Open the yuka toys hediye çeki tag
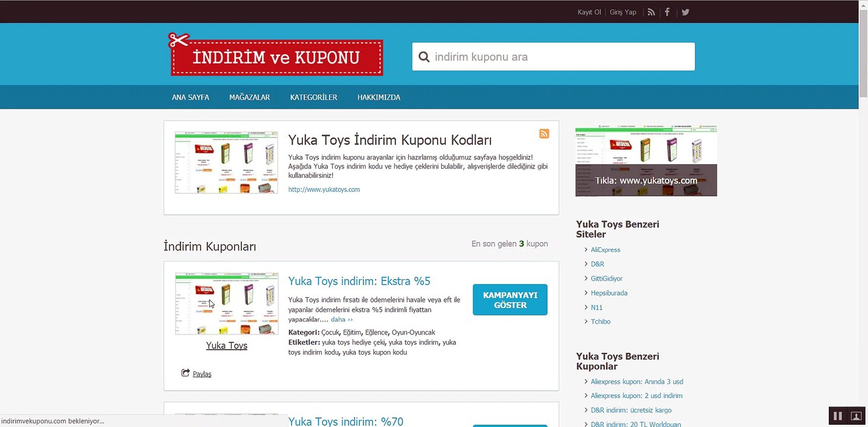Screen dimensions: 868x427 pyautogui.click(x=353, y=342)
